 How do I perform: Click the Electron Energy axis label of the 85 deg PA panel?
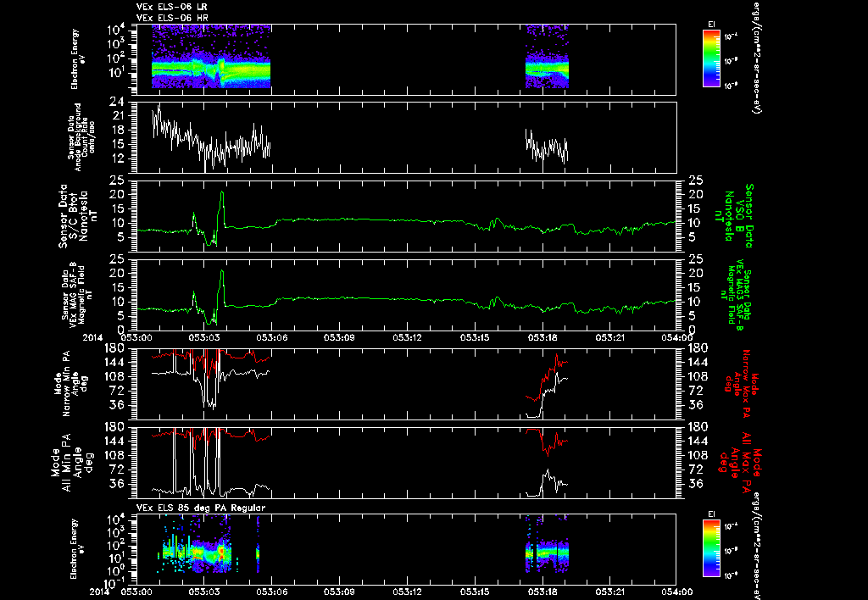tap(77, 549)
